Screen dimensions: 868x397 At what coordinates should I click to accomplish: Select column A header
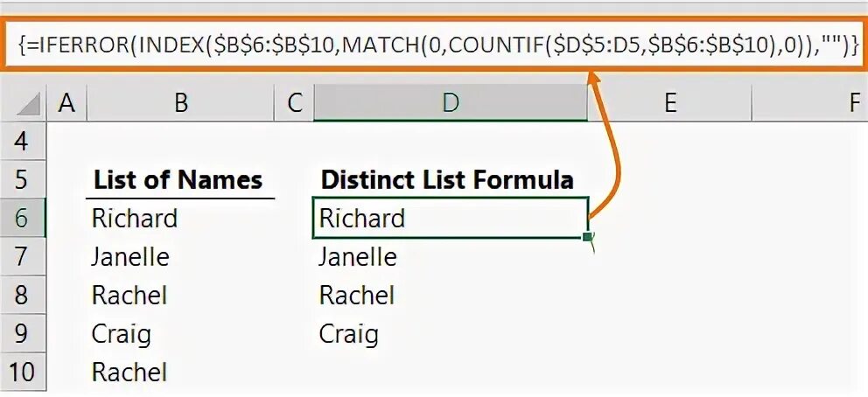(x=66, y=104)
